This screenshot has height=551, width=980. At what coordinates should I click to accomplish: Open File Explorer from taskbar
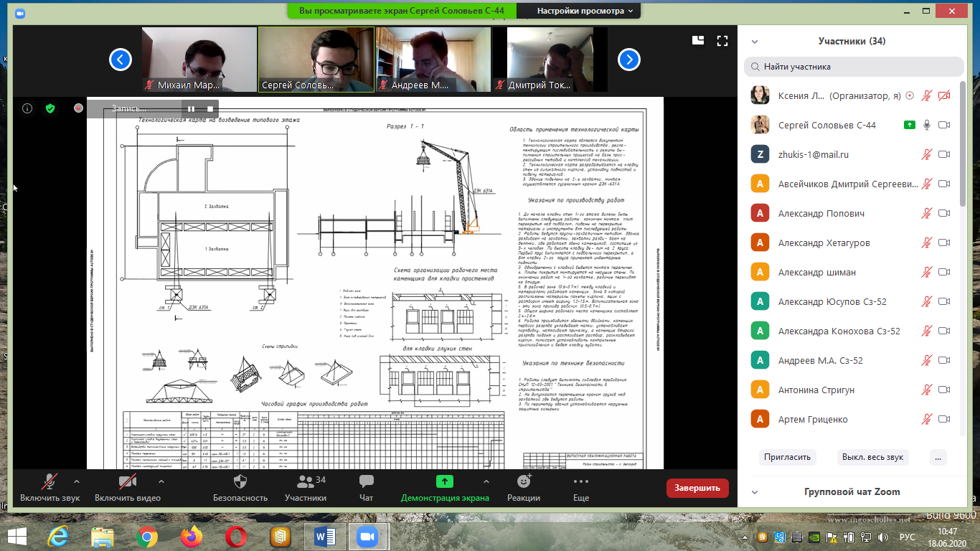point(103,536)
